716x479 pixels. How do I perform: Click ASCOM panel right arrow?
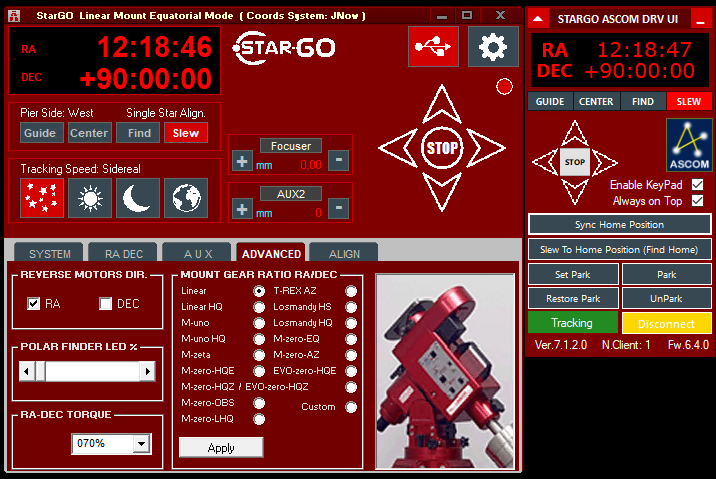pos(604,162)
